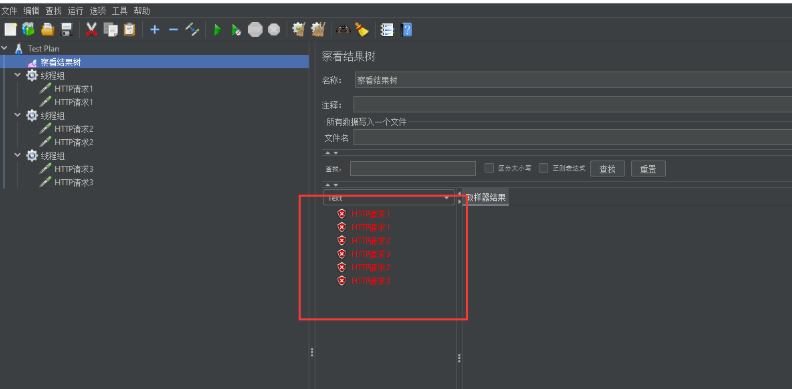Collapse thread group containing HTTP请求1
792x389 pixels.
click(18, 75)
